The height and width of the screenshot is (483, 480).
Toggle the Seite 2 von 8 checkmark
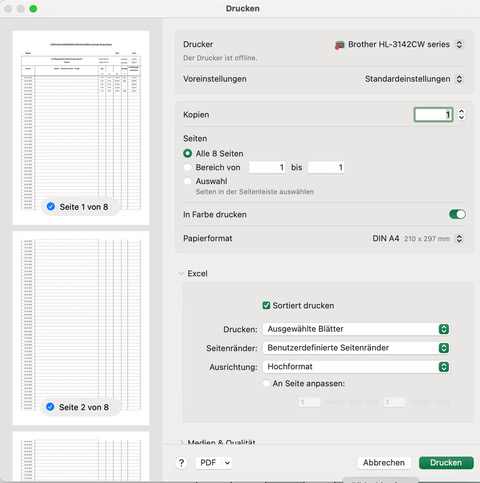click(x=50, y=407)
